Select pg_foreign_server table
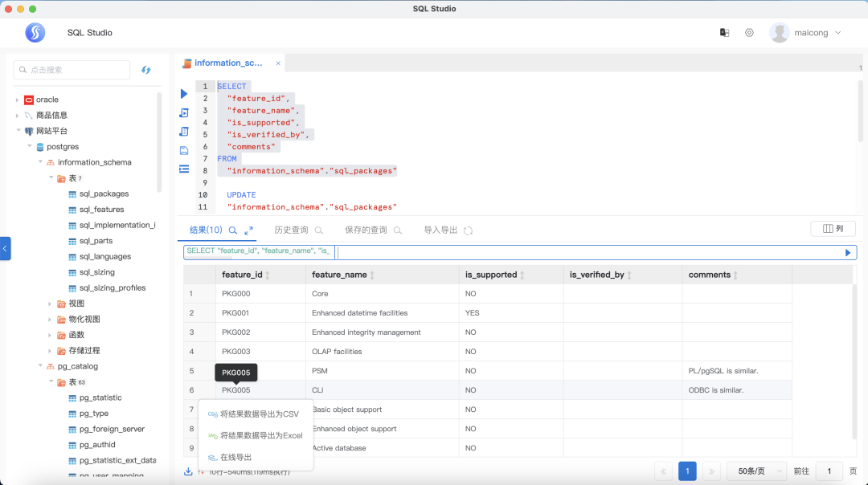Viewport: 868px width, 485px height. pyautogui.click(x=112, y=429)
